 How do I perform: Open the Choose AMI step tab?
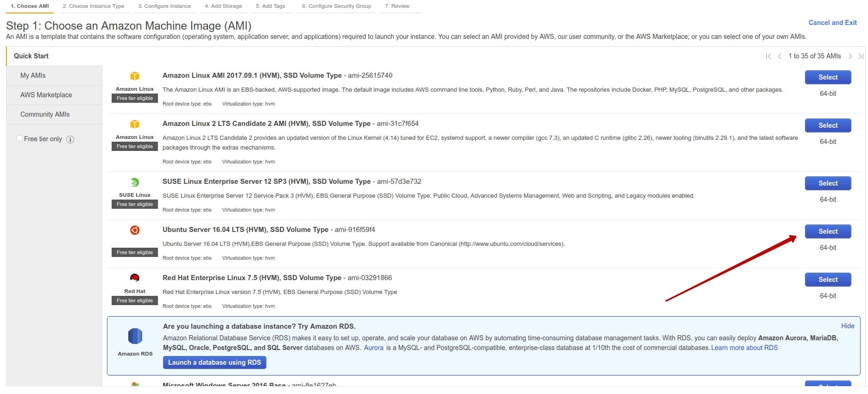(x=30, y=6)
